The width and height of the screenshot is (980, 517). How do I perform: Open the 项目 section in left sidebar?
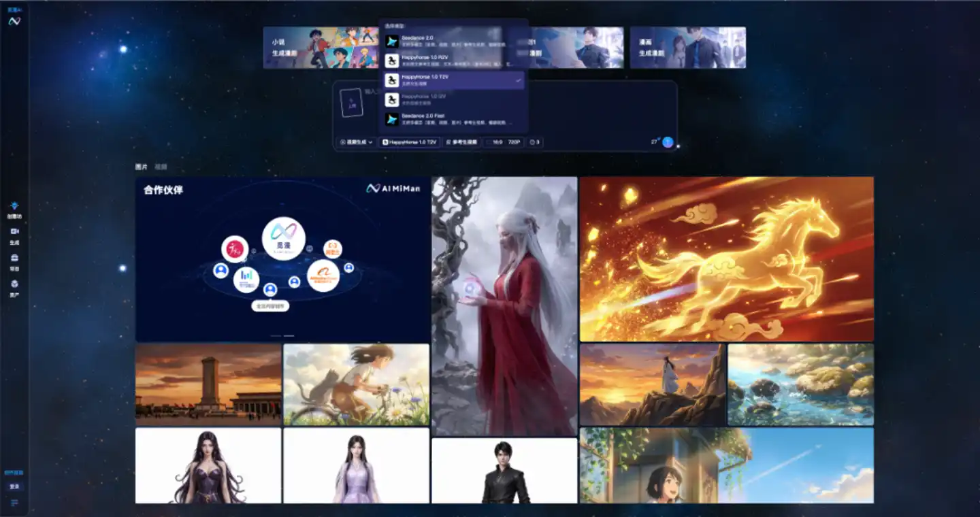(14, 262)
